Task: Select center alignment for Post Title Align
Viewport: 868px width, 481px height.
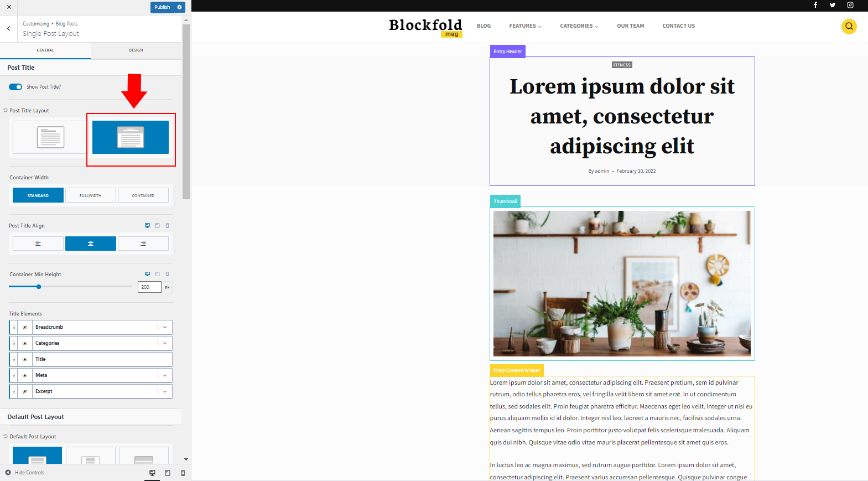Action: [91, 244]
